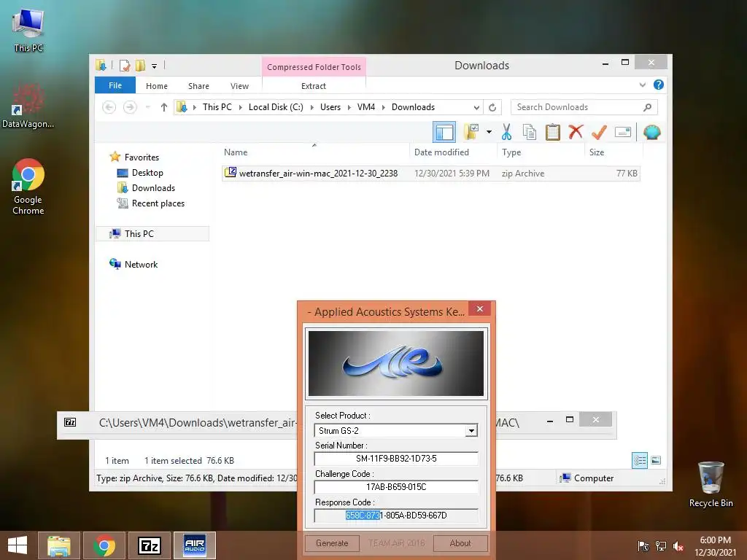Viewport: 747px width, 560px height.
Task: Toggle the navigation pane toolbar icon
Action: click(444, 132)
